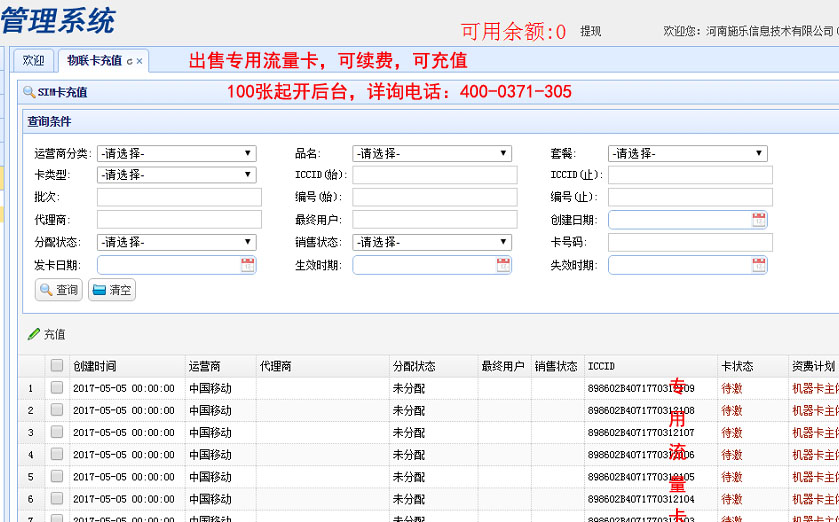Click the 提现 withdraw link
Image resolution: width=839 pixels, height=522 pixels.
coord(590,32)
